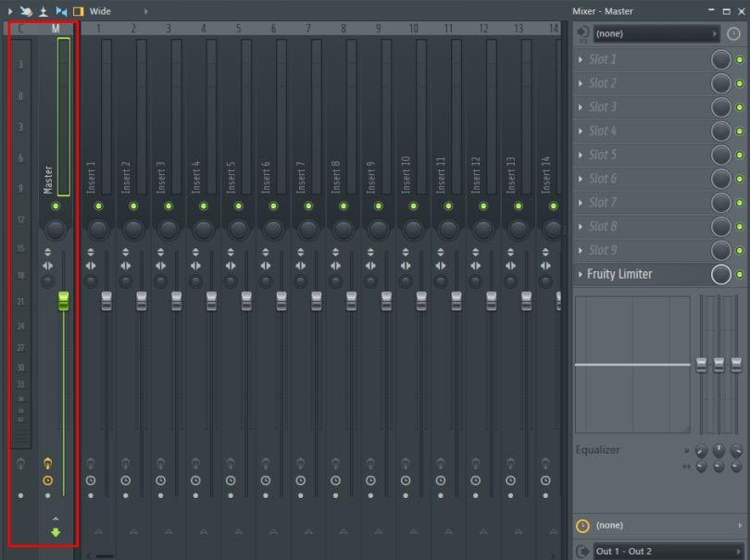Click the Fruity Limiter mix level knob

(720, 274)
